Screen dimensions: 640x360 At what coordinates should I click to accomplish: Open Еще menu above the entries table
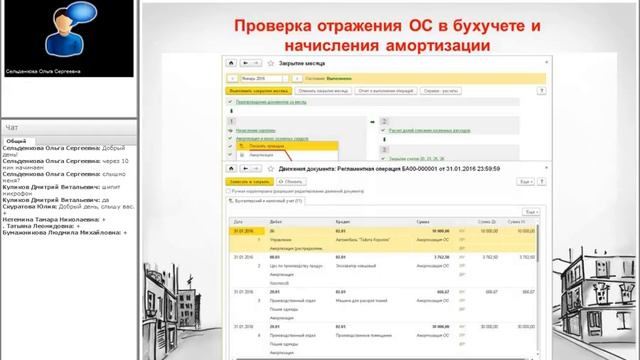pos(531,212)
